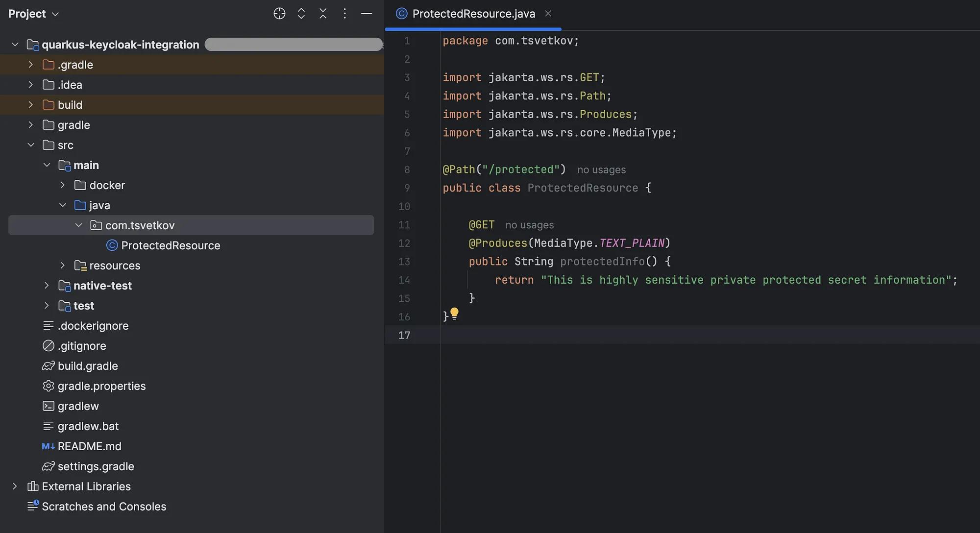Viewport: 980px width, 533px height.
Task: Collapse the src folder
Action: [31, 145]
